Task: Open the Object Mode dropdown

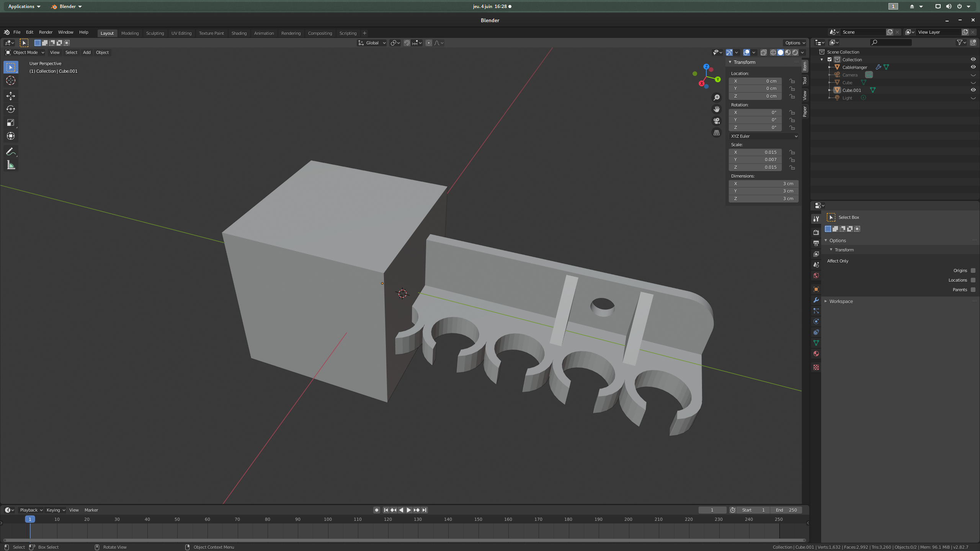Action: pos(25,52)
